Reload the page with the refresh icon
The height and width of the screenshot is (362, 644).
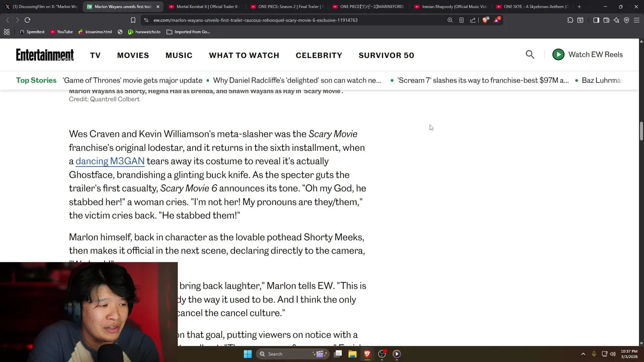(27, 20)
